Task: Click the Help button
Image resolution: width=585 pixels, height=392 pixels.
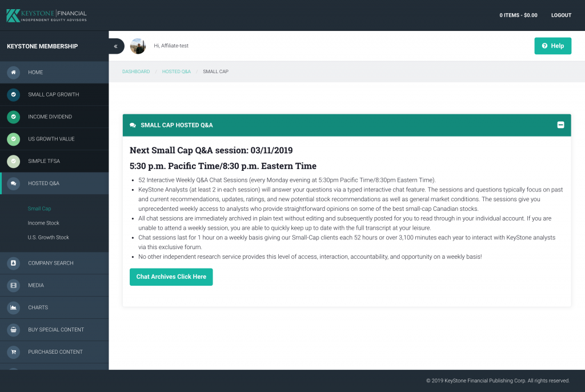Action: coord(552,46)
